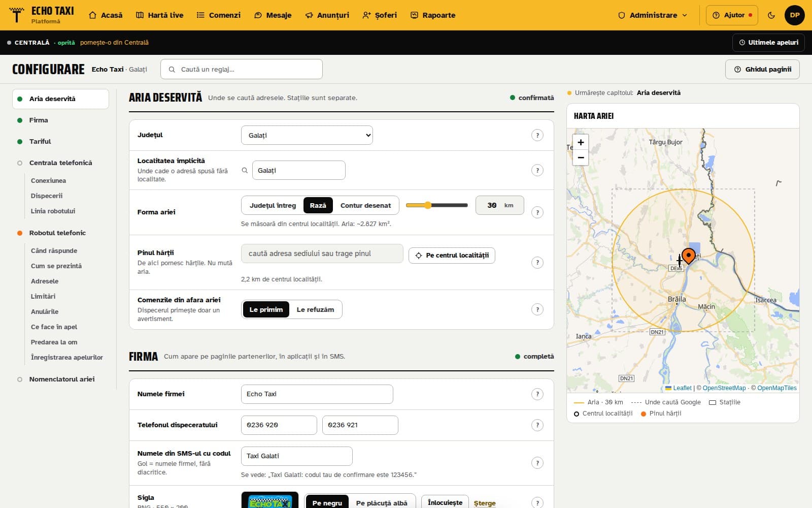Open Rapoarte in top navigation
The width and height of the screenshot is (812, 508).
pos(433,15)
